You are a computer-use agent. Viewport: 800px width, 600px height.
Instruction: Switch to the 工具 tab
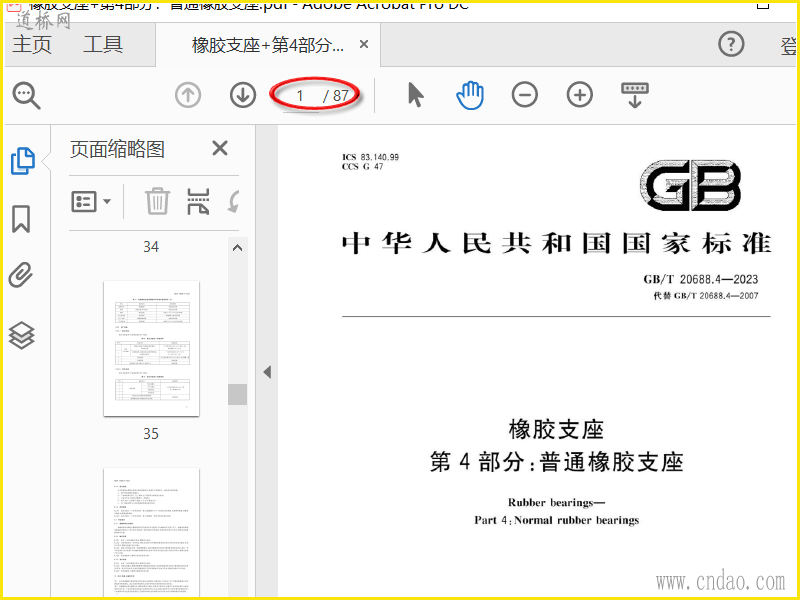tap(103, 44)
